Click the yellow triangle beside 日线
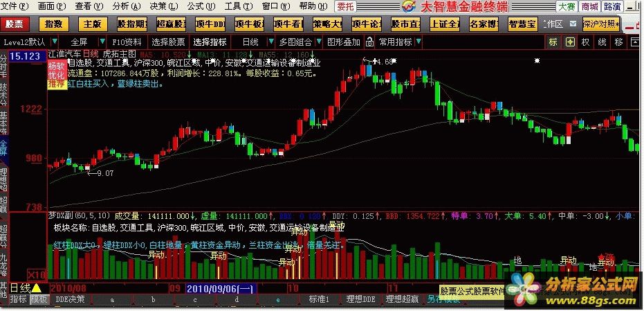 click(36, 287)
